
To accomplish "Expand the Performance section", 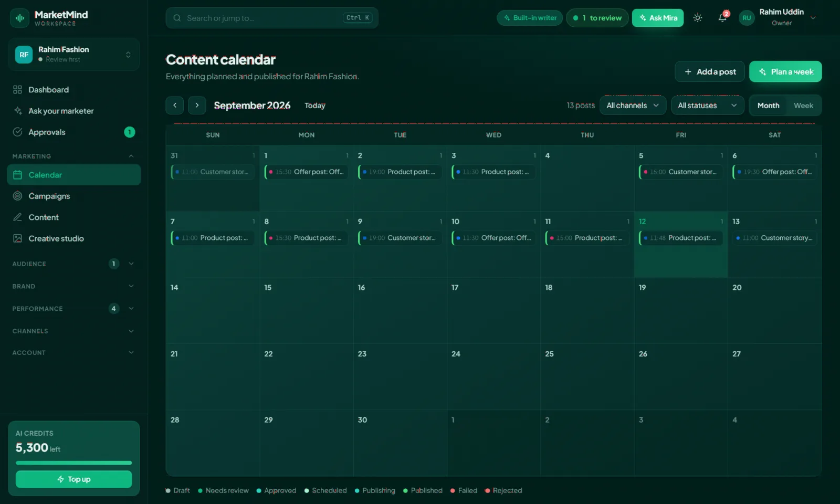I will pos(131,309).
